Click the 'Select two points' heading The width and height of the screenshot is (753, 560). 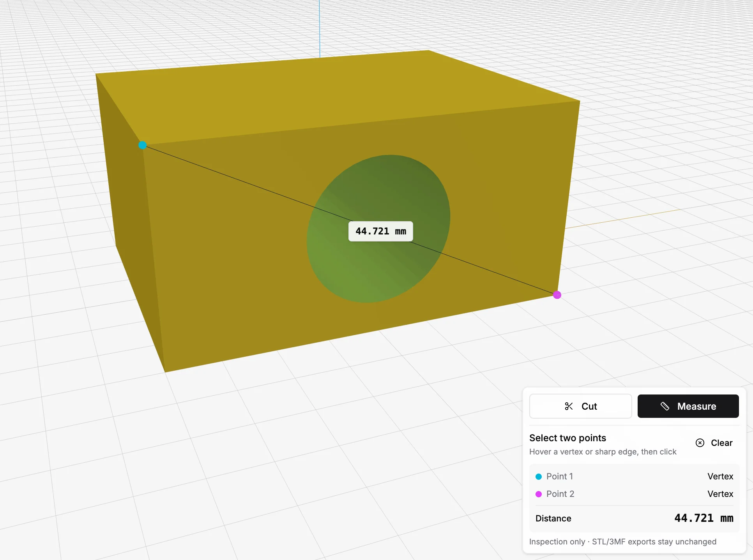point(567,438)
